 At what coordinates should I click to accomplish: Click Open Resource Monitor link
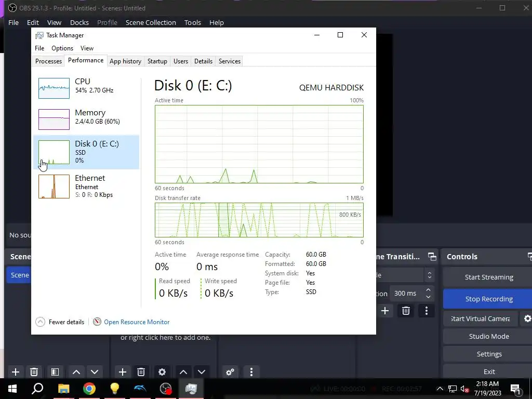pyautogui.click(x=137, y=322)
